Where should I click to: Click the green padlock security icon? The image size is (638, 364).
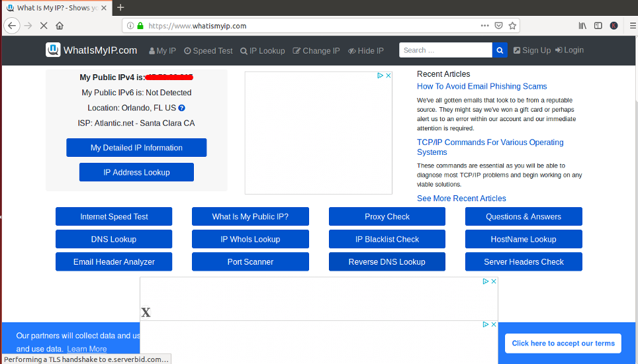click(140, 26)
